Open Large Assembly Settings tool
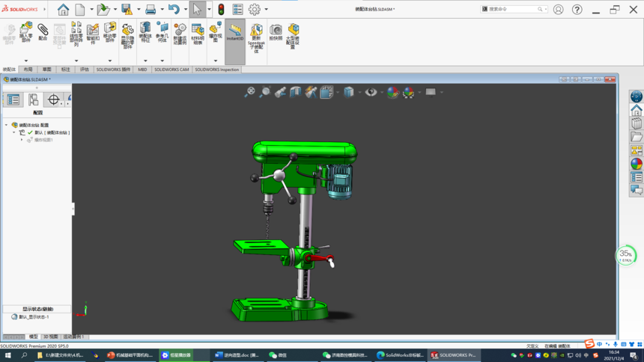The image size is (644, 362). click(293, 36)
